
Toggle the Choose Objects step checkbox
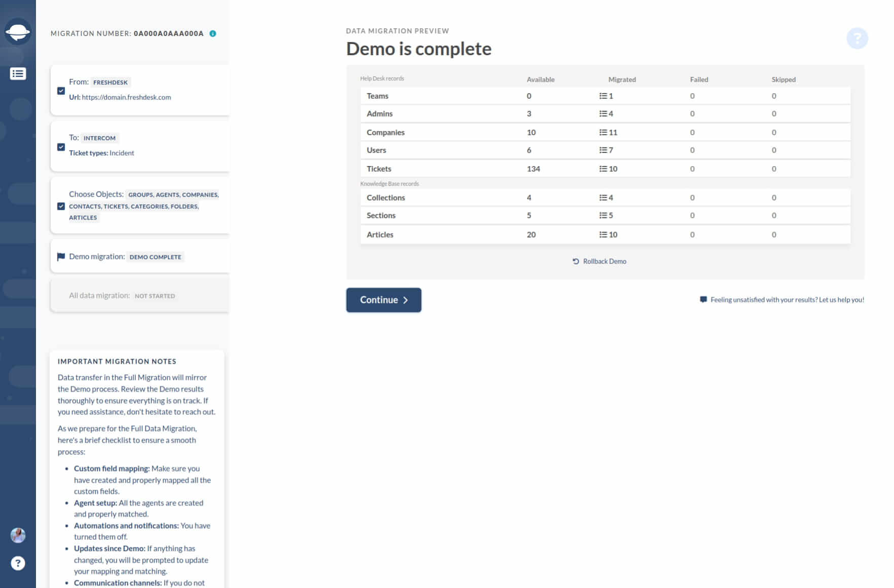61,206
